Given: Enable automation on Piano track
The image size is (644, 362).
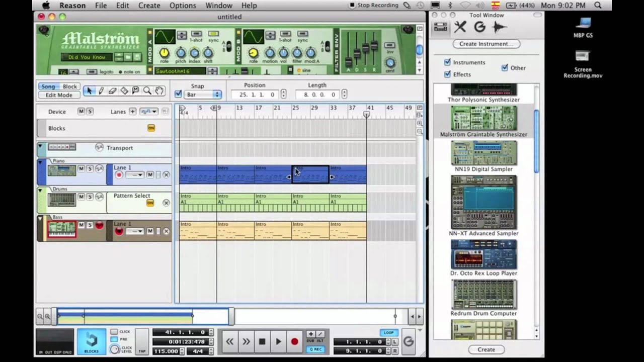Looking at the screenshot, I should [x=99, y=168].
